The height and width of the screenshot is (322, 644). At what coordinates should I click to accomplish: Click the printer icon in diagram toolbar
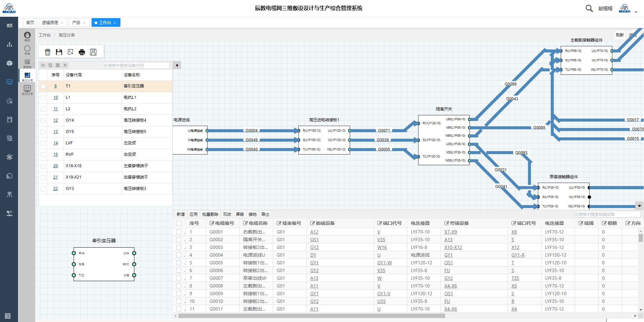(x=82, y=52)
